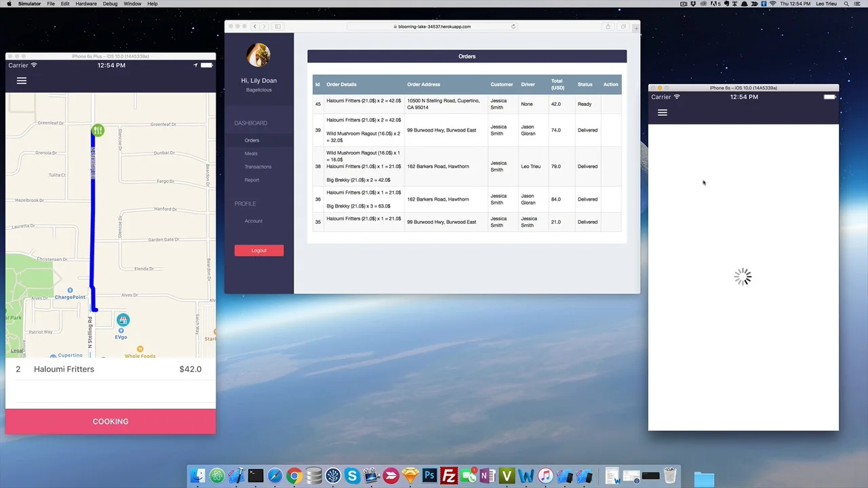Open Debug menu in menu bar
The height and width of the screenshot is (488, 868).
point(110,4)
